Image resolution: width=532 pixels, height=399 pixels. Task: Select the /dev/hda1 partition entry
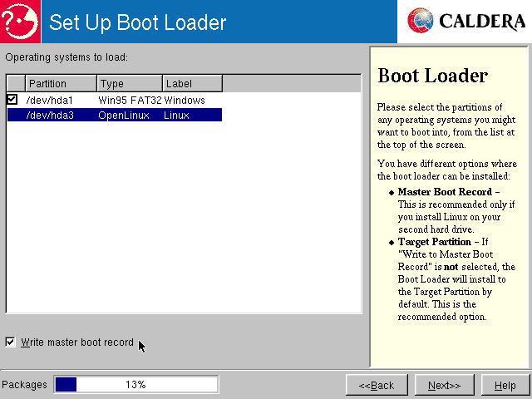(x=50, y=100)
